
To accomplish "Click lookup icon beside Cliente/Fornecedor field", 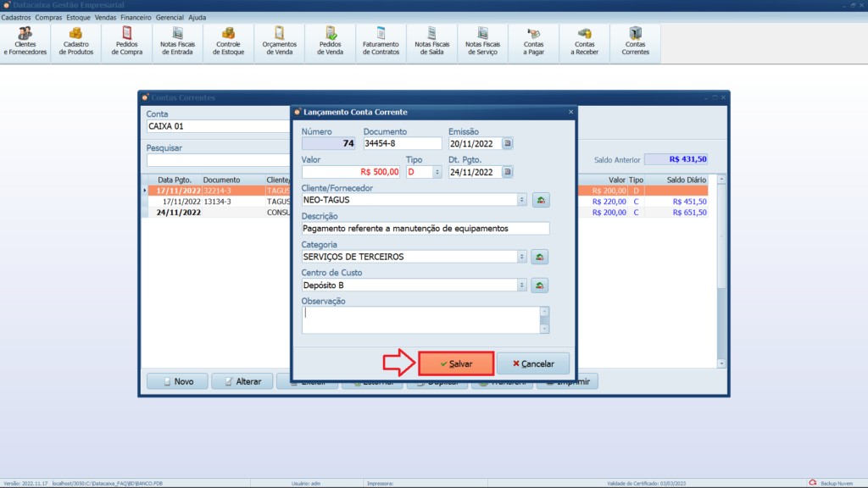I will (x=540, y=200).
